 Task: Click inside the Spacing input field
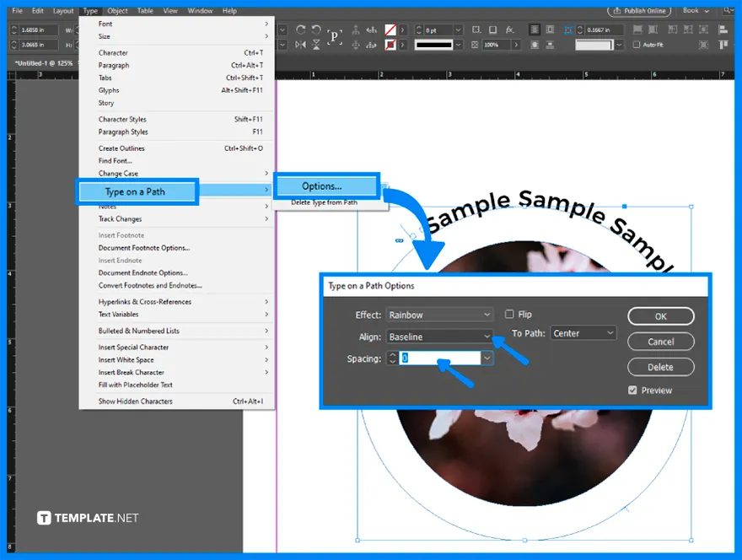pos(434,358)
